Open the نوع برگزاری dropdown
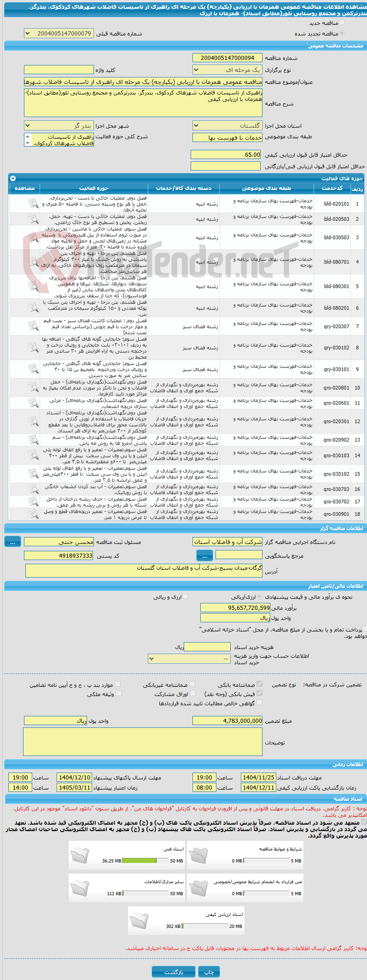The height and width of the screenshot is (980, 367). click(227, 70)
